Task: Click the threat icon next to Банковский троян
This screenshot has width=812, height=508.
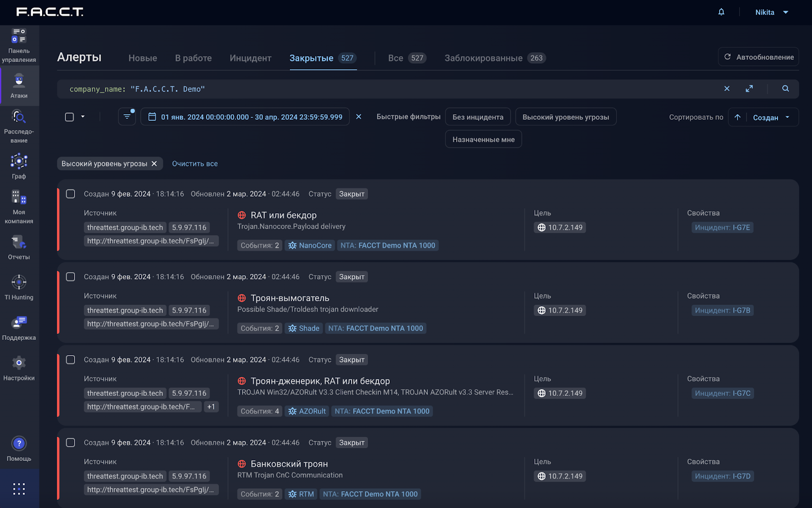Action: click(242, 464)
